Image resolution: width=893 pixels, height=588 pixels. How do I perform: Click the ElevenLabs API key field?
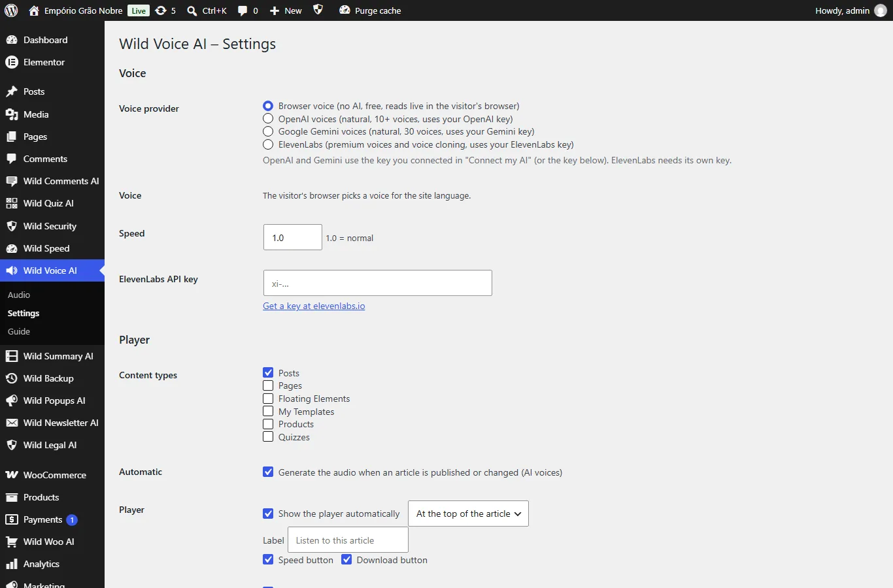coord(378,283)
